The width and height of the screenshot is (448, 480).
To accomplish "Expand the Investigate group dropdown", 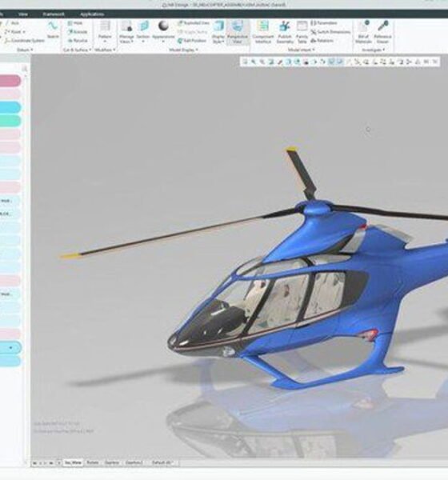I will (374, 50).
